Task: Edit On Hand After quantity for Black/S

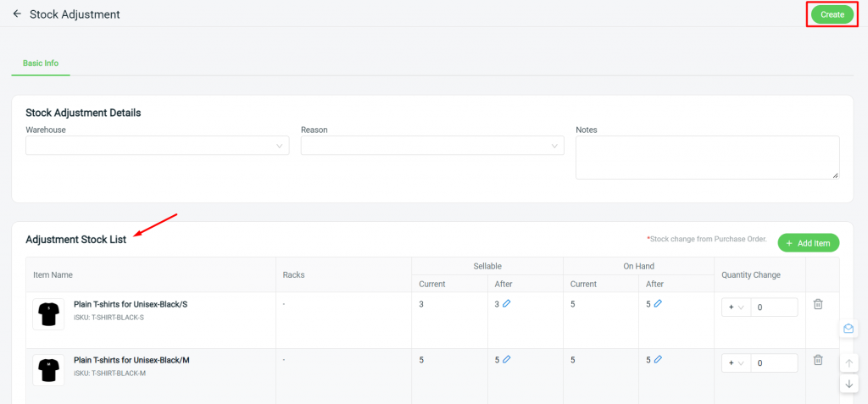Action: point(658,303)
